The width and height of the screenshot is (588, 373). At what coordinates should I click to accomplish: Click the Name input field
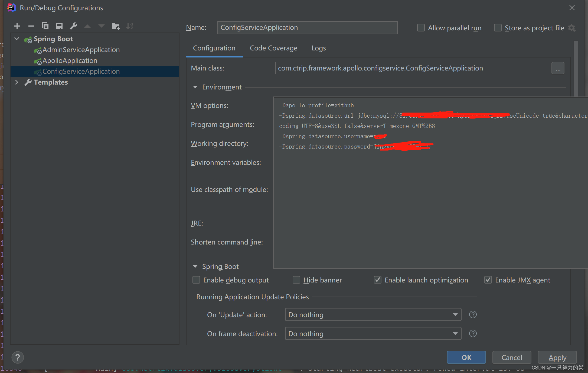[307, 28]
